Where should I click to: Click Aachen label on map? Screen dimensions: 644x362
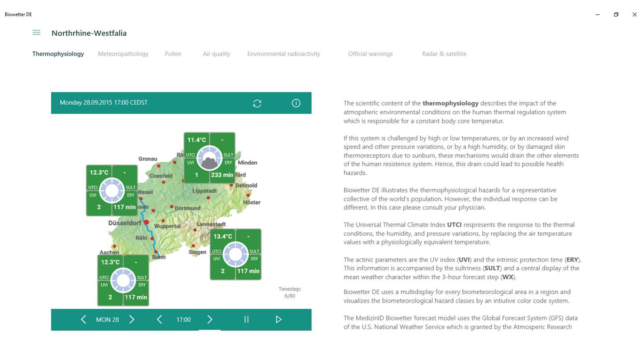point(109,253)
